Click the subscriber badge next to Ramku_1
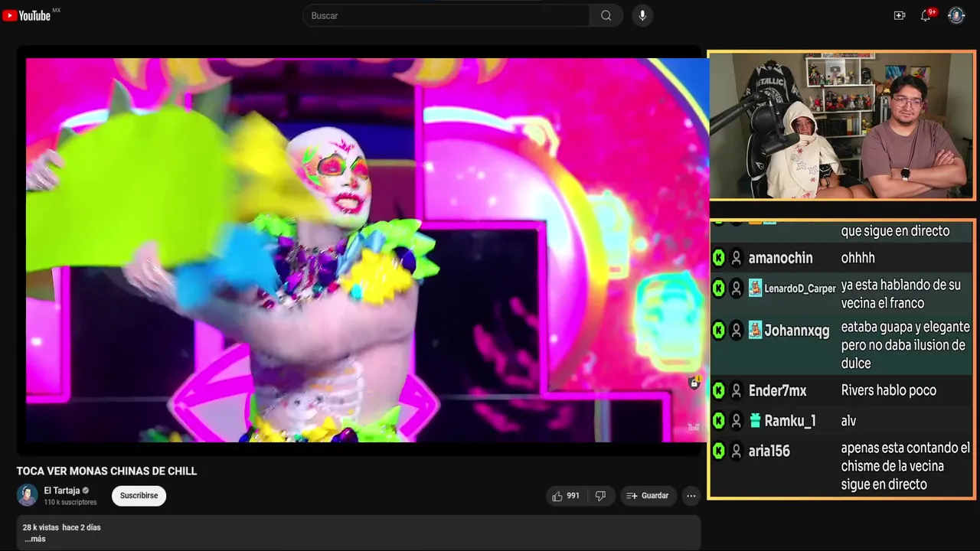 coord(755,421)
